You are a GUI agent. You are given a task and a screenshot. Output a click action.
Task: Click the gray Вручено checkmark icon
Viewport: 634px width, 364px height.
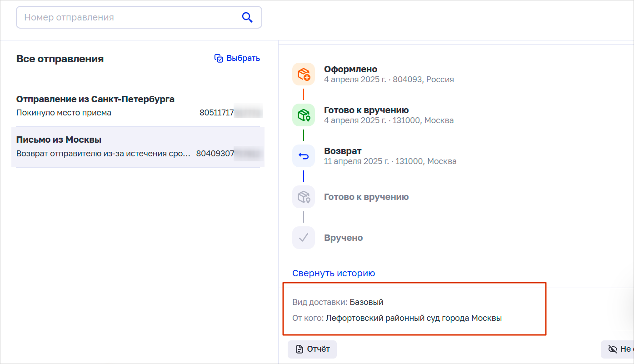(303, 238)
